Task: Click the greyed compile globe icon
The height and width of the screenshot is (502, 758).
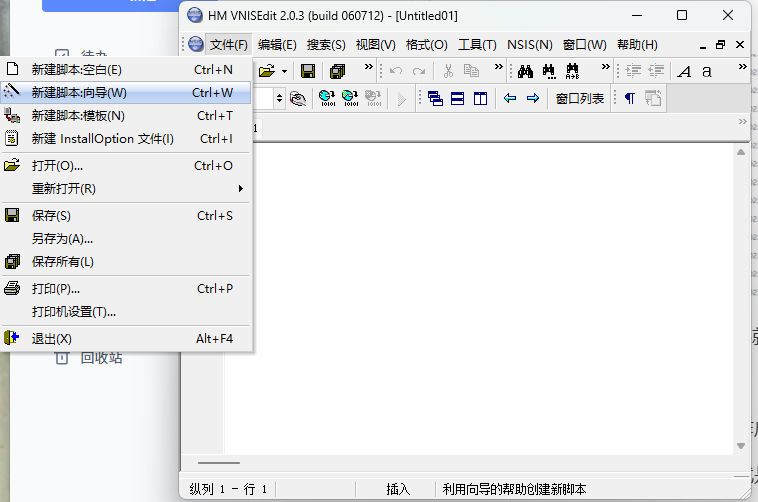Action: [x=373, y=99]
